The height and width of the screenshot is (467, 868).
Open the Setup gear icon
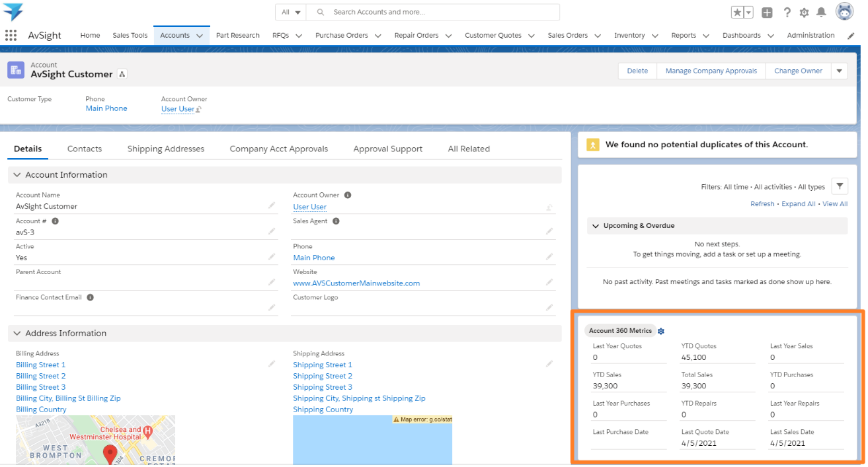(x=804, y=13)
